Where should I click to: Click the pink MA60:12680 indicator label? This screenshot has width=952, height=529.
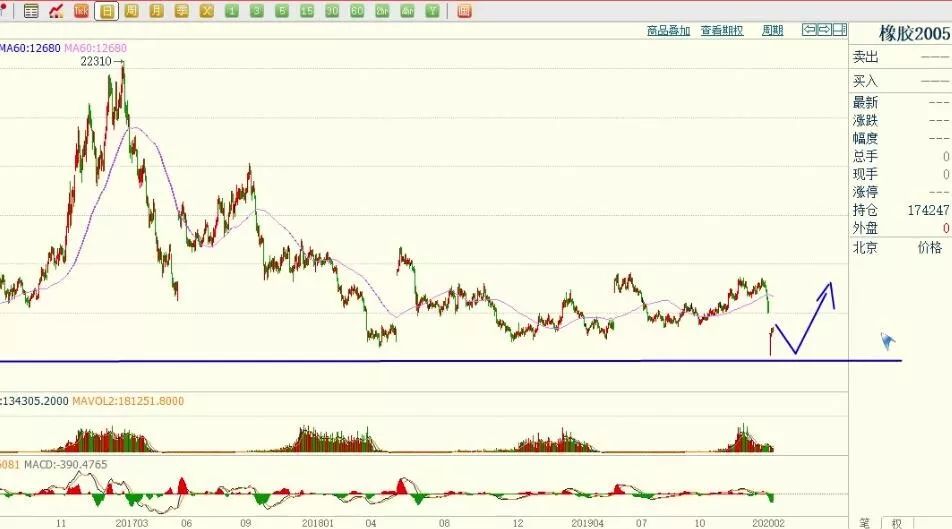click(x=95, y=48)
